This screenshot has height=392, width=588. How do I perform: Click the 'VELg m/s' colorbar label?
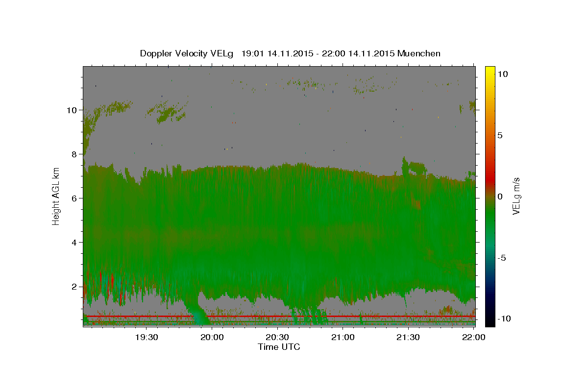tap(516, 196)
